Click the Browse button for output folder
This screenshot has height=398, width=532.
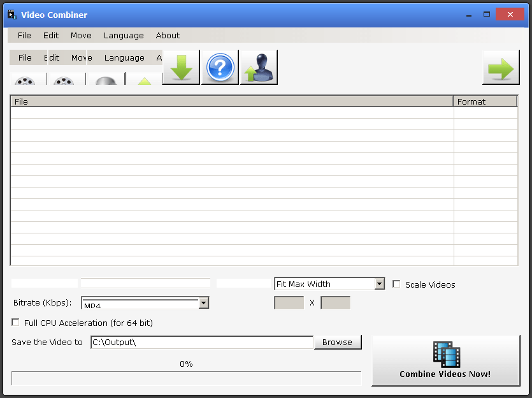point(338,342)
